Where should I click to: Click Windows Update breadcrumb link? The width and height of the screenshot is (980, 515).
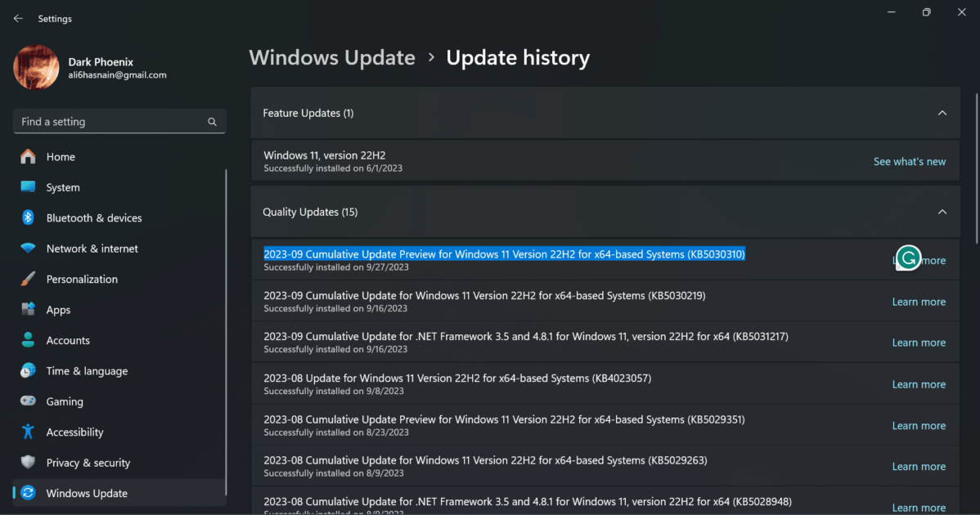coord(332,58)
